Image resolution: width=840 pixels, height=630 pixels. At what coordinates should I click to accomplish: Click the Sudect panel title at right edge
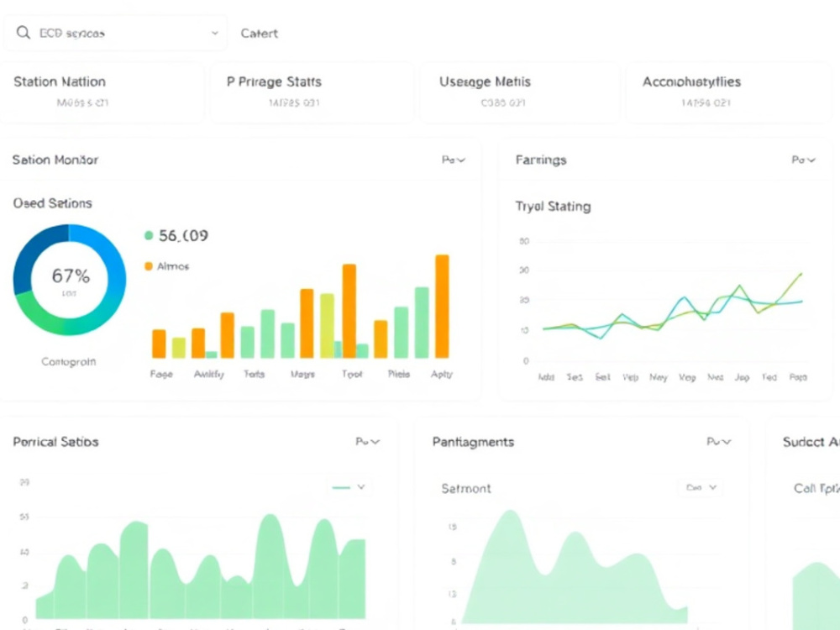(811, 442)
